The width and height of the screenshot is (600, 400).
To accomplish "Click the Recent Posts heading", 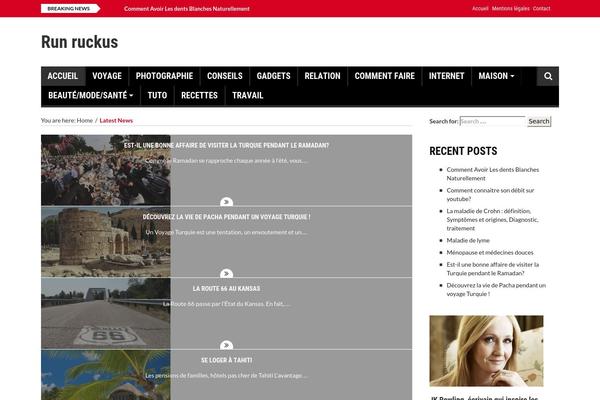I will [463, 151].
